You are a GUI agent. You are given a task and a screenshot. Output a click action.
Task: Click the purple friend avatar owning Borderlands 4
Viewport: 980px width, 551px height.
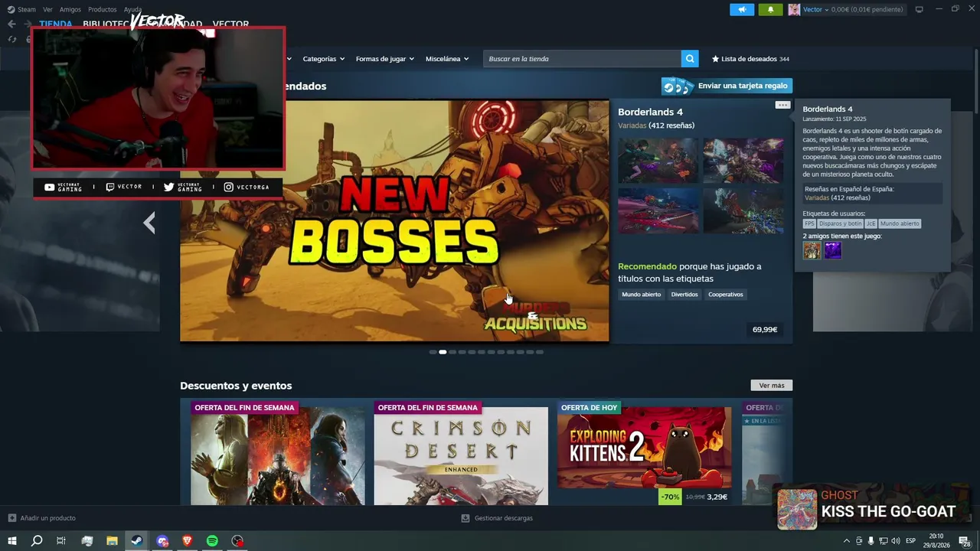(x=832, y=250)
